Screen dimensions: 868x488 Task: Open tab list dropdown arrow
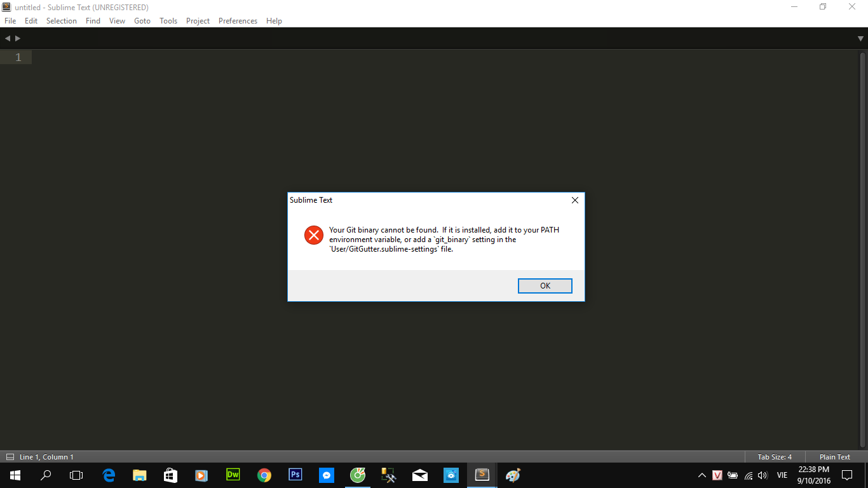coord(860,39)
